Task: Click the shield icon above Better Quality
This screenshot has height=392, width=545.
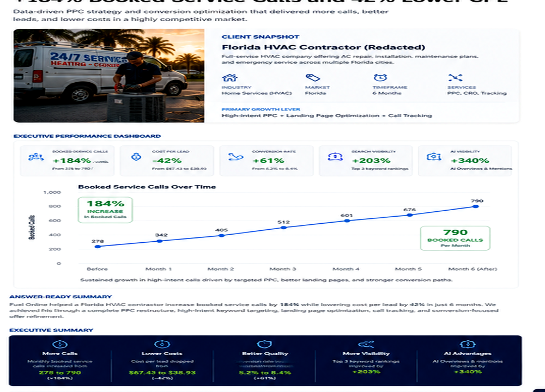Action: (x=264, y=344)
